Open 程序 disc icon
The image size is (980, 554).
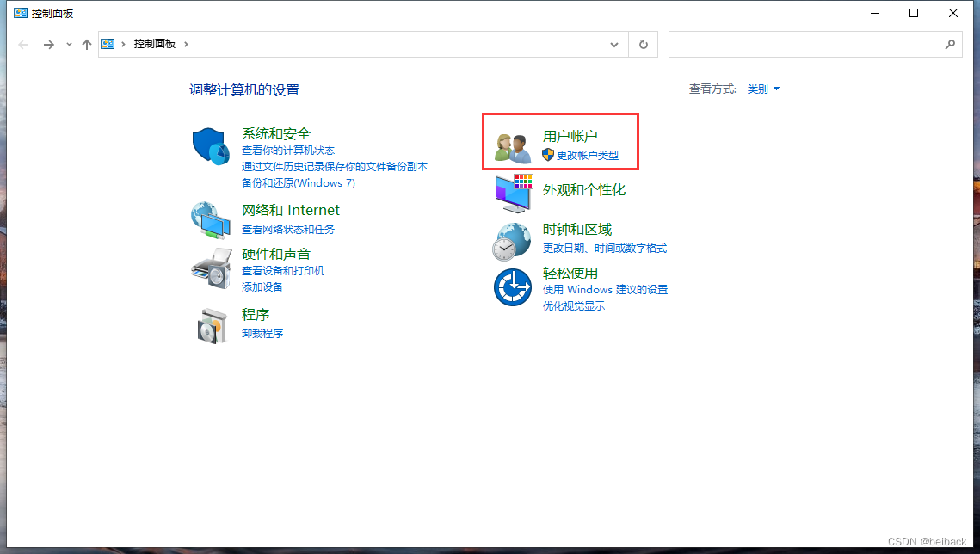coord(210,325)
